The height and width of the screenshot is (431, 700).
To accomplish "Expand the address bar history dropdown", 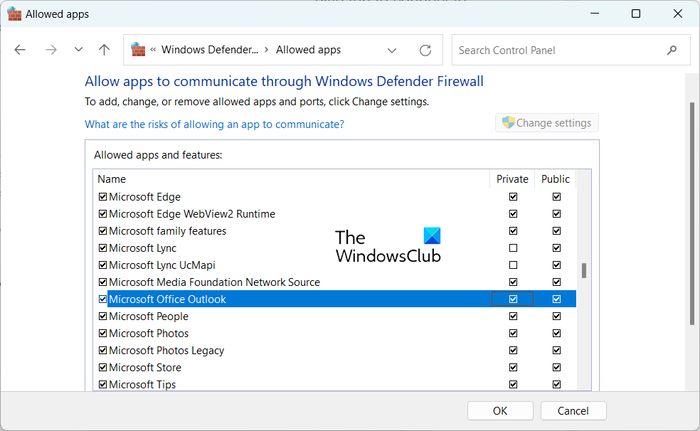I will click(x=392, y=50).
